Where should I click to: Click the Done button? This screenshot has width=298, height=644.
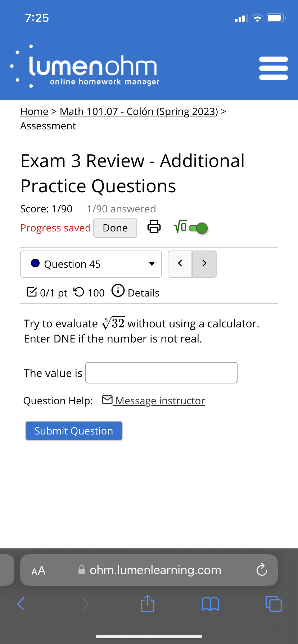[115, 227]
